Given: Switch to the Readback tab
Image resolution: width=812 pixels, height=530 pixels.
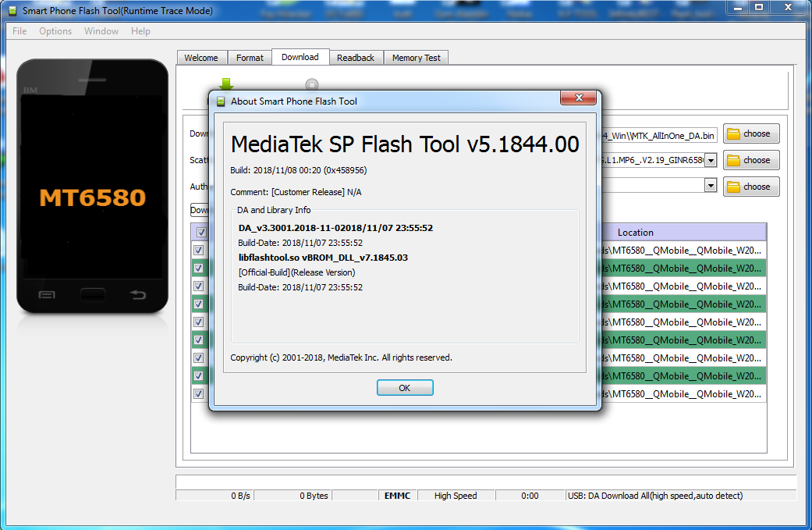Looking at the screenshot, I should (356, 58).
